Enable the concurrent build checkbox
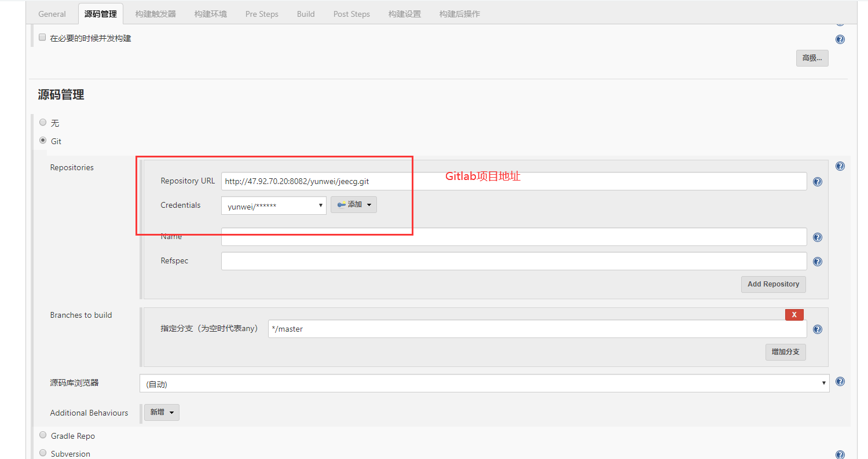 (x=42, y=38)
